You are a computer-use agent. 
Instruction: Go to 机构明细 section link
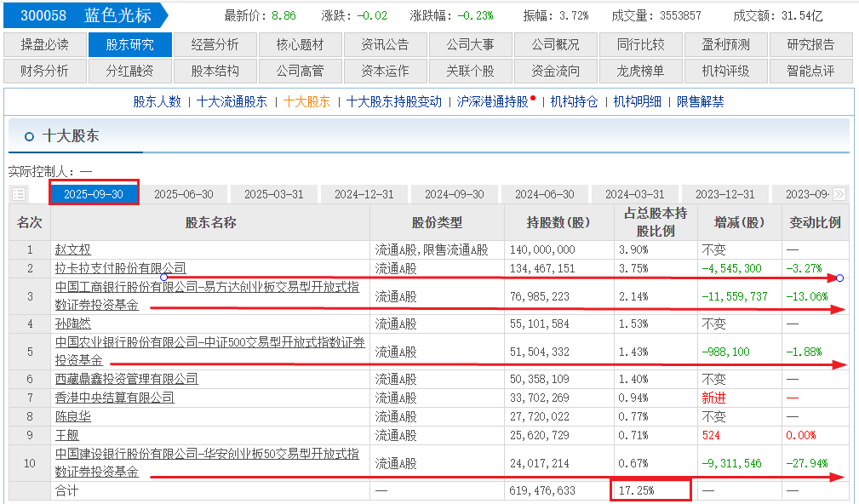(637, 101)
